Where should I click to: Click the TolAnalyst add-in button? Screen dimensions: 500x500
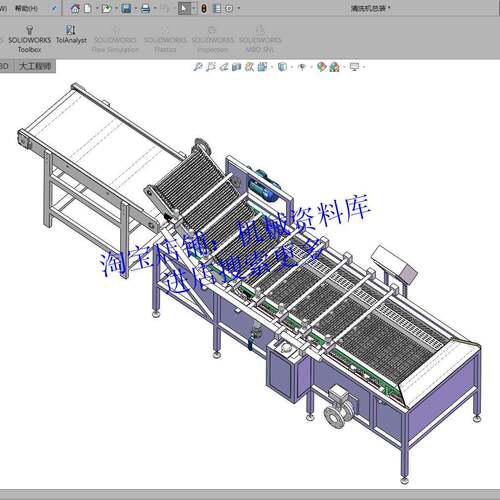[x=71, y=35]
